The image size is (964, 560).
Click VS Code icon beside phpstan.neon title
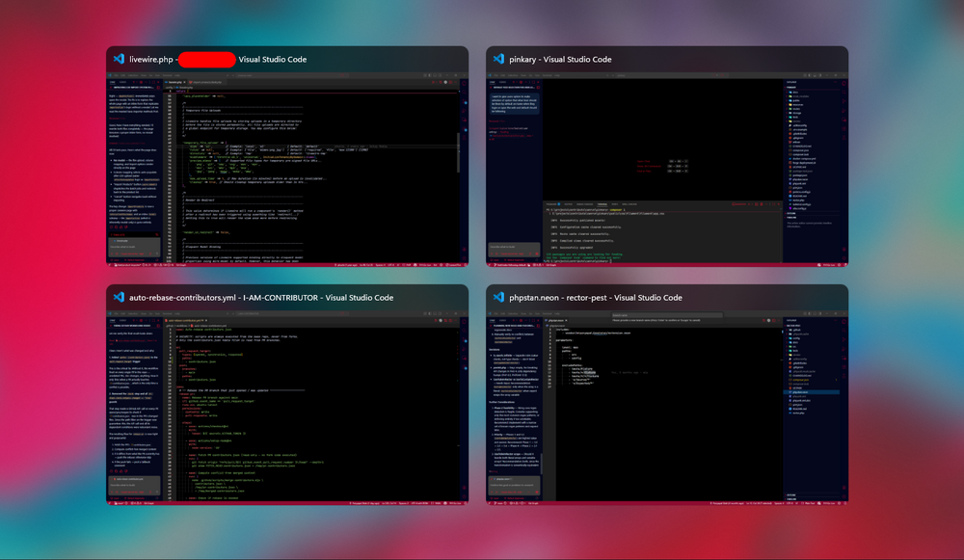(x=499, y=297)
